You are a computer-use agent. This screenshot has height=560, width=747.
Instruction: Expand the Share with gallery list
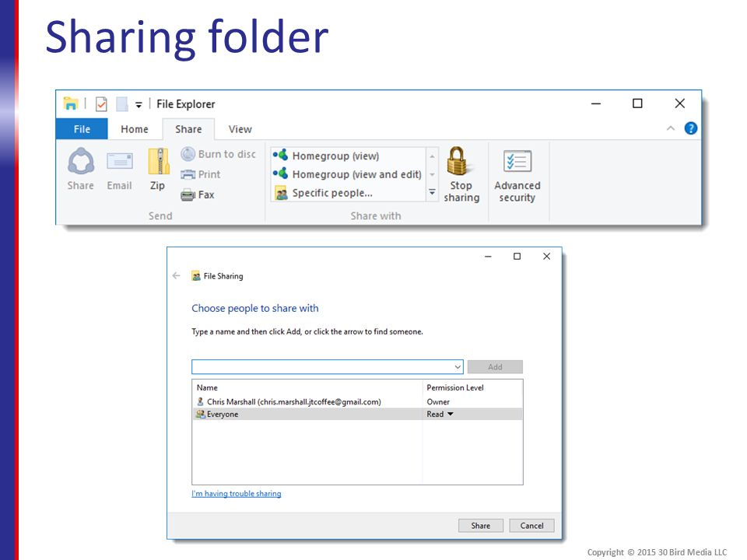432,192
